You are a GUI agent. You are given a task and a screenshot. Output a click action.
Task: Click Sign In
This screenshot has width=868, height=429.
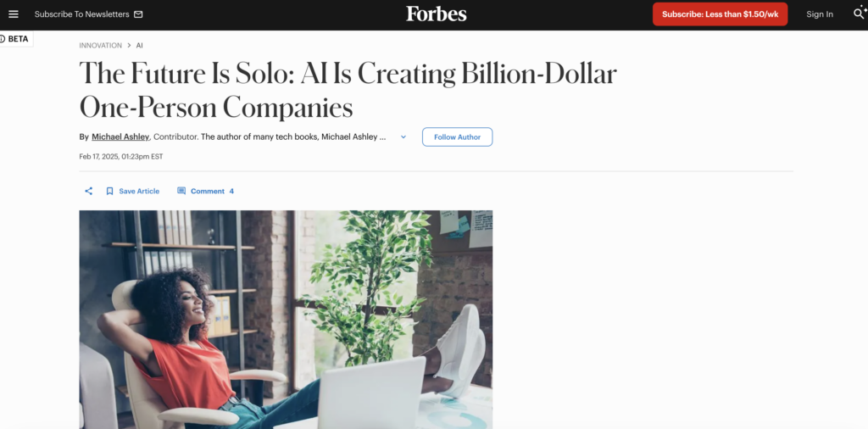pyautogui.click(x=819, y=14)
